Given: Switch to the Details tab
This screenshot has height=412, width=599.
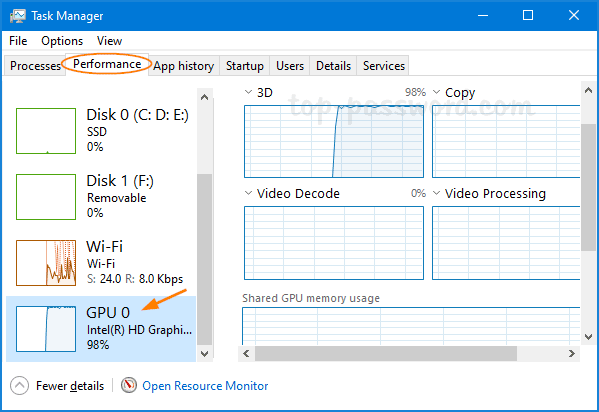Looking at the screenshot, I should click(x=333, y=66).
